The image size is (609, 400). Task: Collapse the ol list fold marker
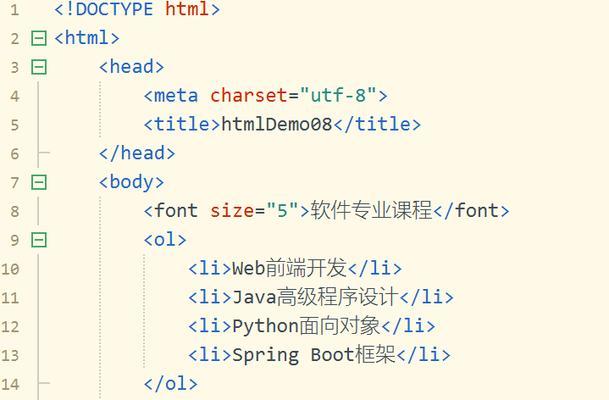[x=39, y=240]
